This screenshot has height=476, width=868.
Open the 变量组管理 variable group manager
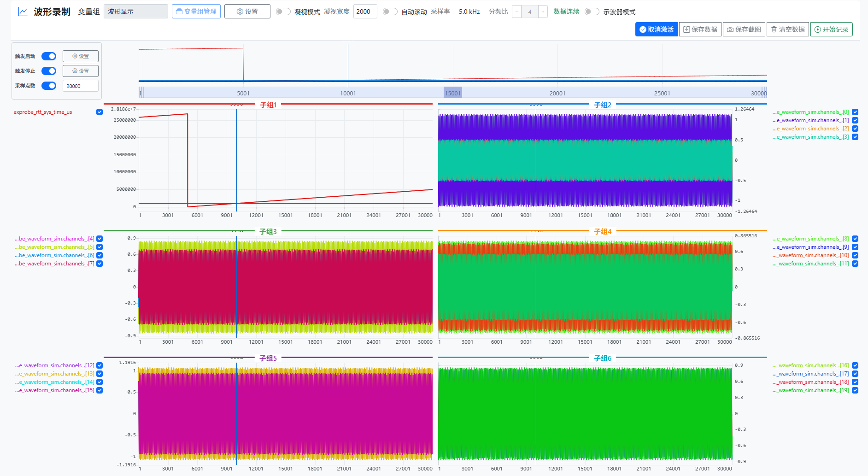pos(196,12)
